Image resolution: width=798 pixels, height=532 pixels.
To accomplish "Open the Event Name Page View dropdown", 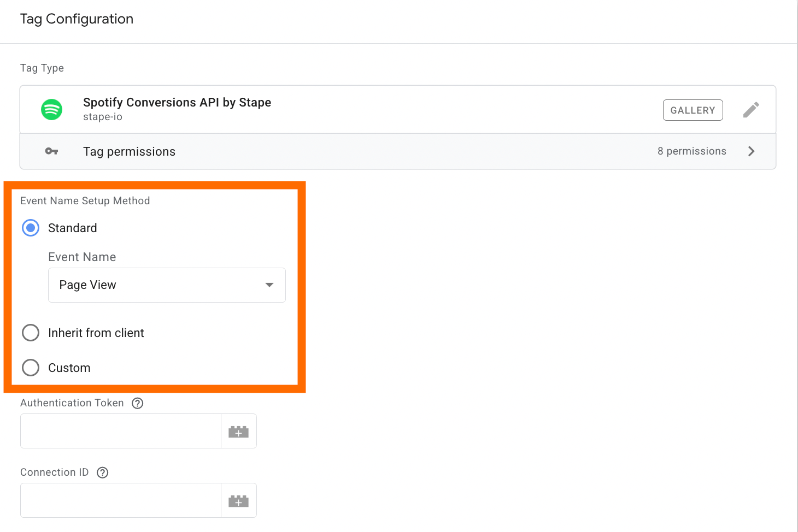I will coord(167,285).
